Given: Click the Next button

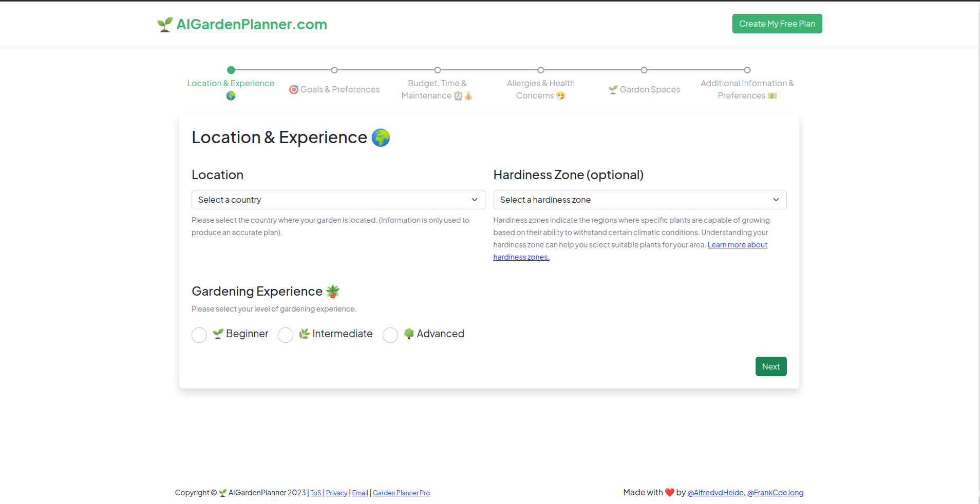Looking at the screenshot, I should coord(771,366).
